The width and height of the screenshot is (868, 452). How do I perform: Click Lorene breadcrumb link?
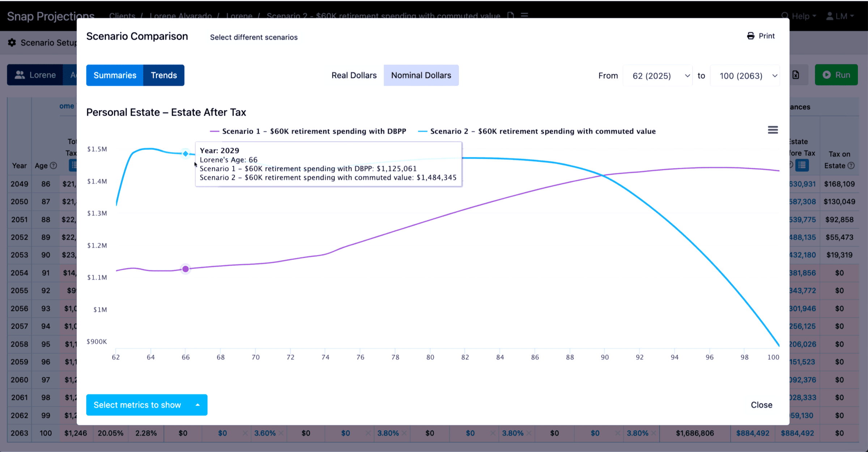pos(239,16)
